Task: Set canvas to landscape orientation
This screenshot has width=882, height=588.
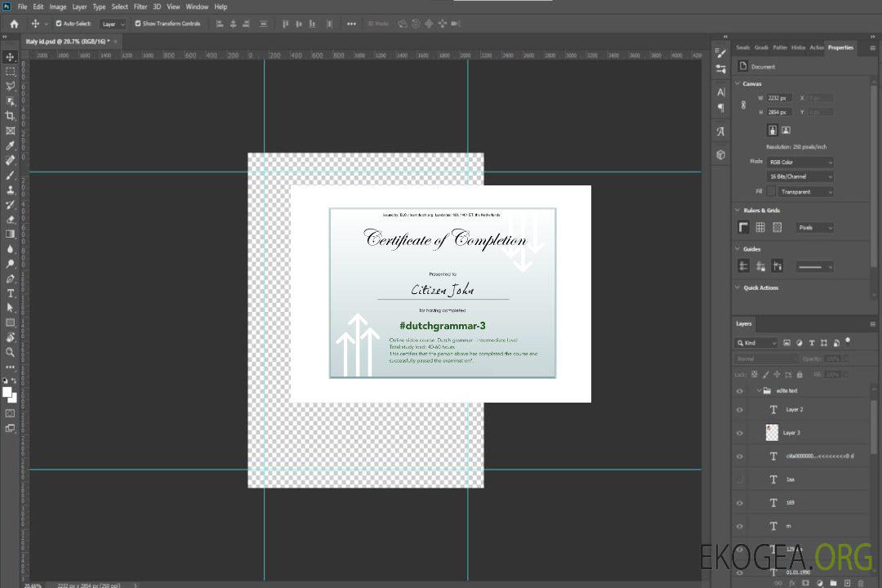Action: coord(786,130)
